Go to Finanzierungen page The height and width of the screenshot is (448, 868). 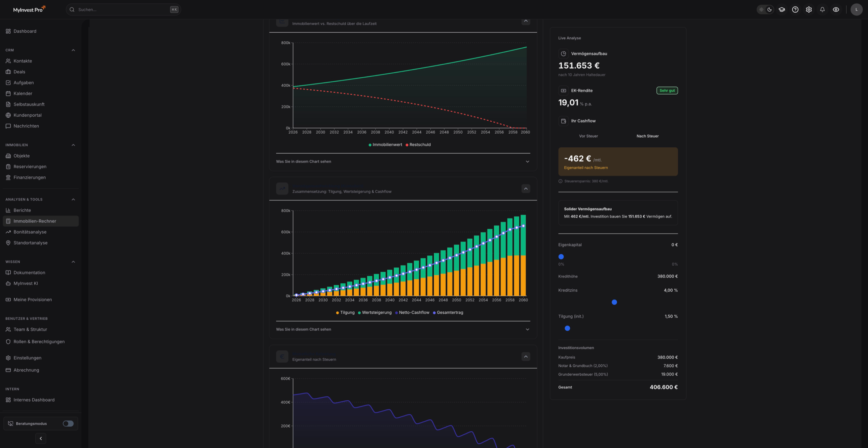(30, 177)
